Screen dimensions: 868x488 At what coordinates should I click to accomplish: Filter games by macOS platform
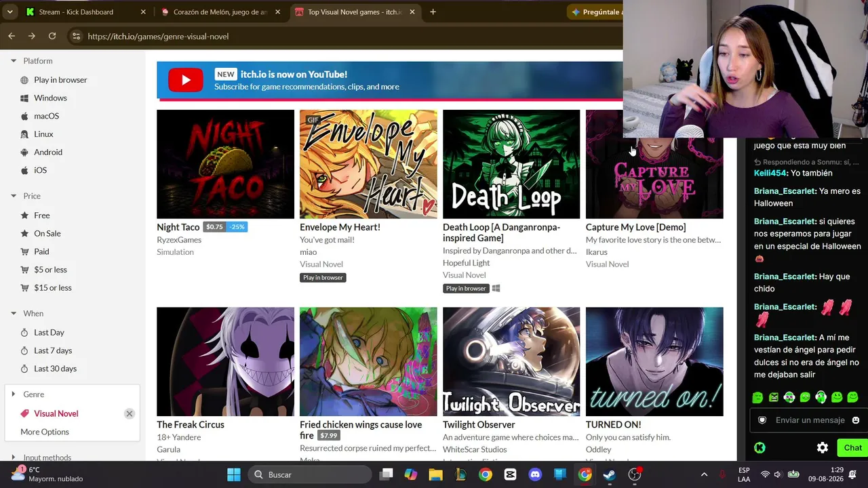click(x=46, y=116)
